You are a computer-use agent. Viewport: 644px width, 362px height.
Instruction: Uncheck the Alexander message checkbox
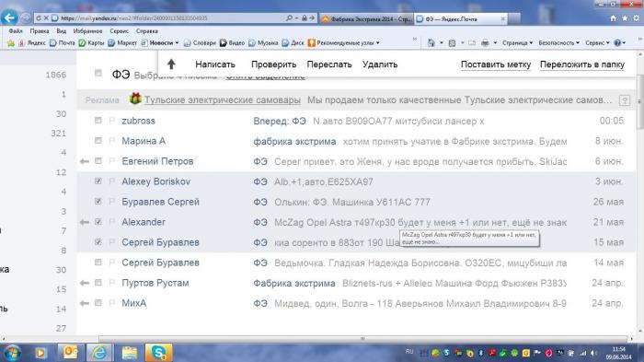coord(98,222)
